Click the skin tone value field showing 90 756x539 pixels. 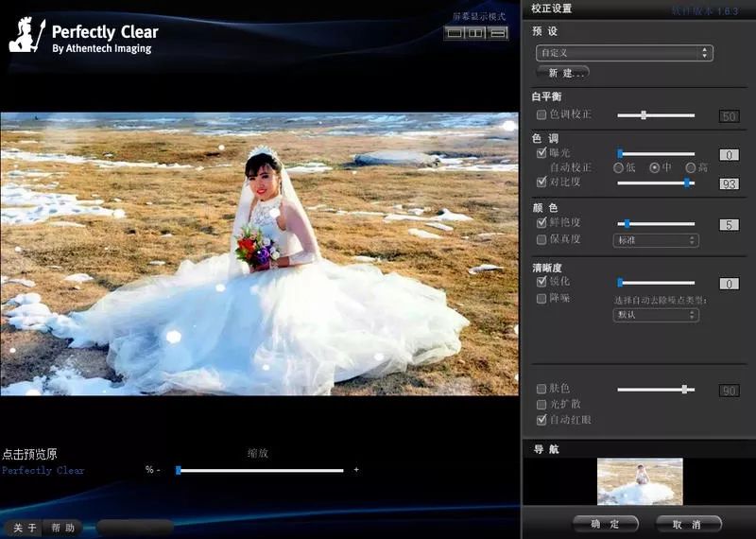pyautogui.click(x=729, y=391)
